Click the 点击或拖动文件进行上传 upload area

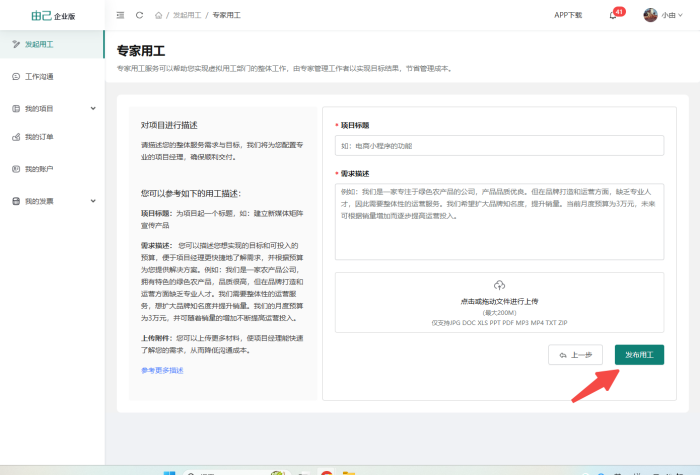pos(500,302)
